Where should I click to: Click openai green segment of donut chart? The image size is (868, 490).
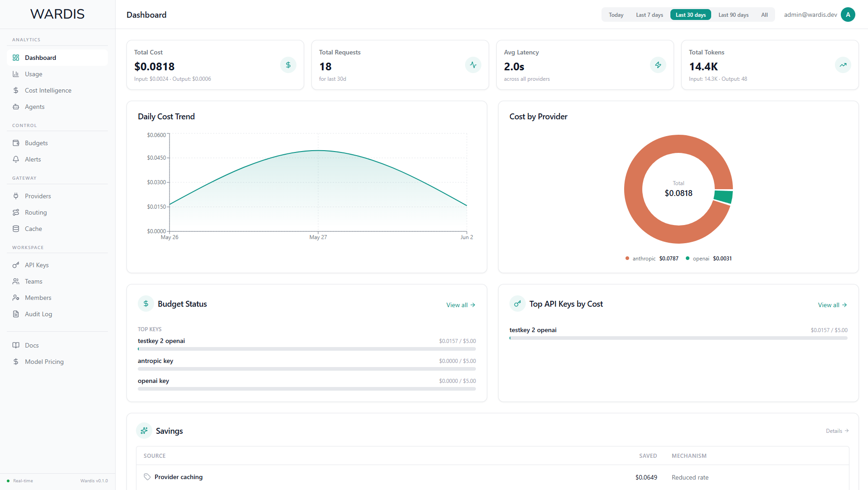tap(723, 197)
